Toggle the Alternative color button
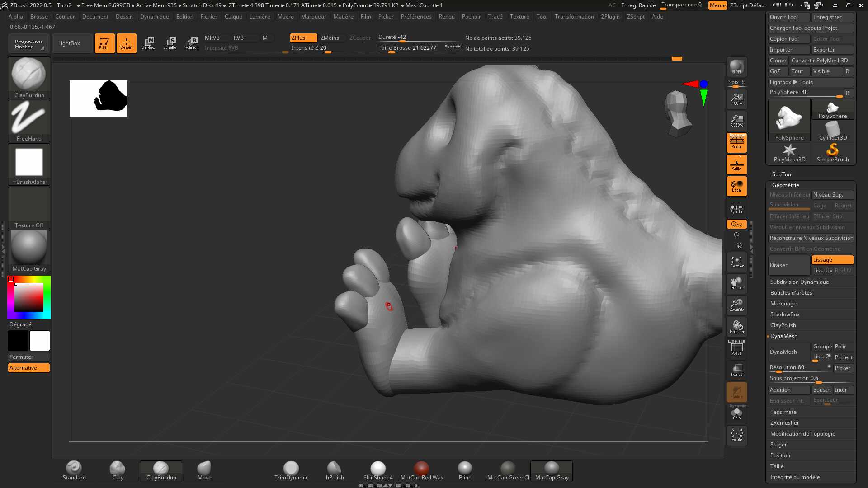868x488 pixels. pyautogui.click(x=28, y=368)
